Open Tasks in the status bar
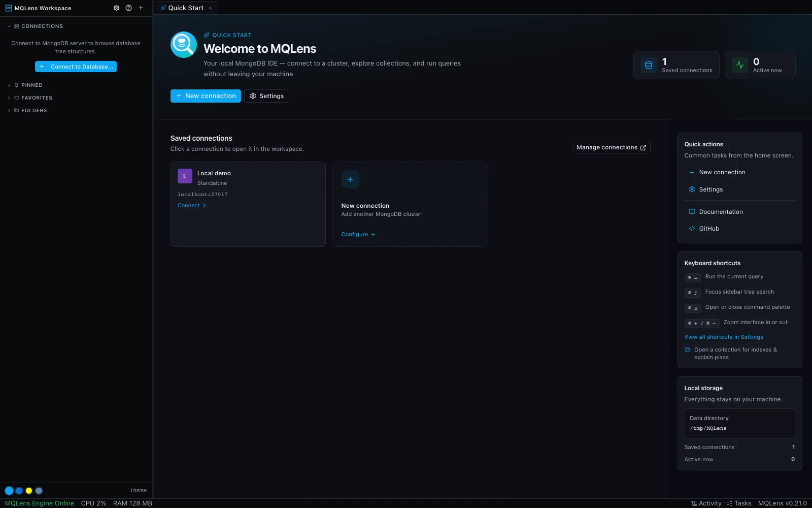This screenshot has height=508, width=812. coord(739,503)
